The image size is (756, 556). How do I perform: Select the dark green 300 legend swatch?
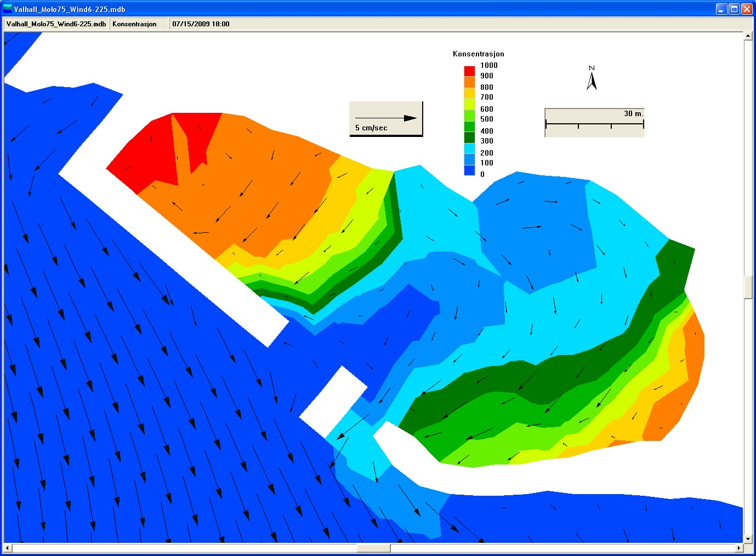469,137
